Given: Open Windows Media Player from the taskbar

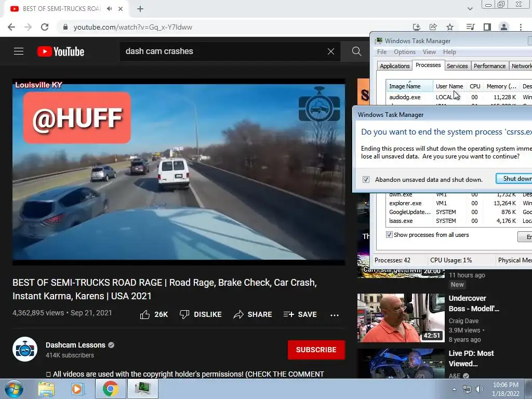Looking at the screenshot, I should pos(77,389).
